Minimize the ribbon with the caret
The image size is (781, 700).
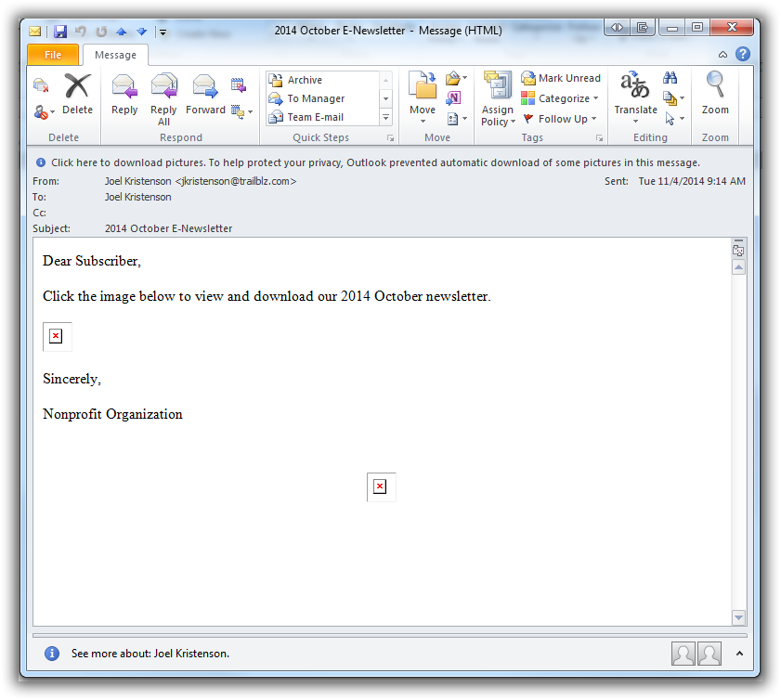point(723,55)
